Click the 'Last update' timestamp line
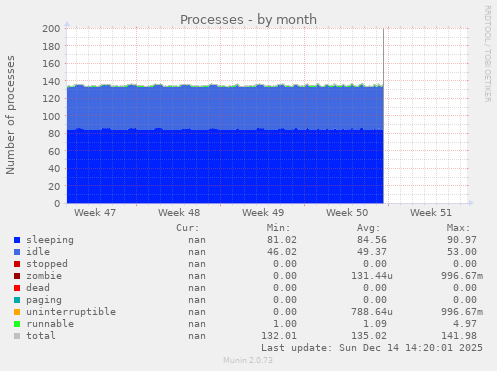Image resolution: width=497 pixels, height=371 pixels. coord(372,348)
